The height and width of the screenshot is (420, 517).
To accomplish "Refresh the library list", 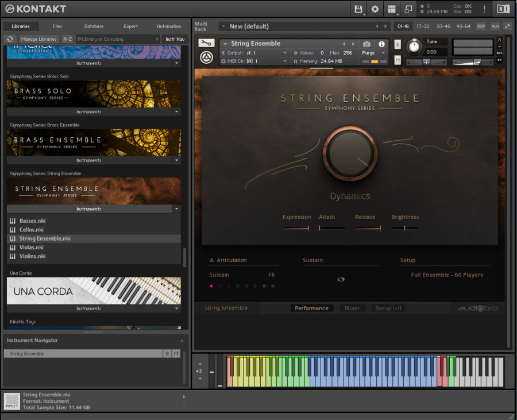I will (10, 39).
